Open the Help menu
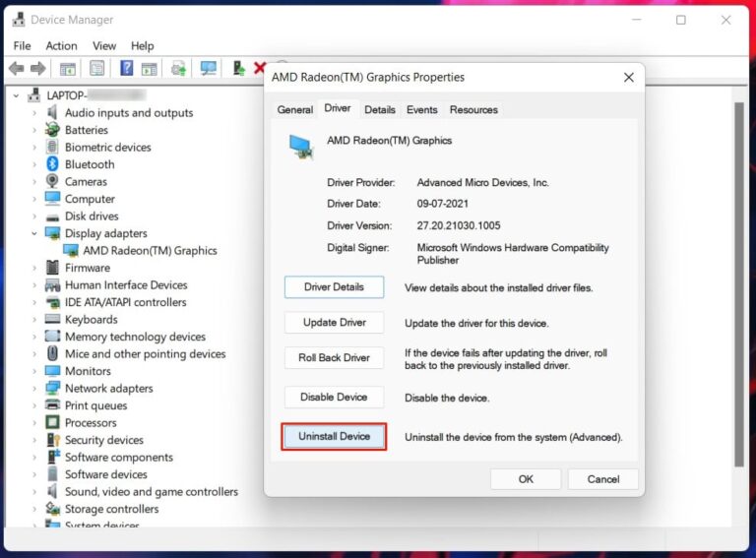Viewport: 756px width, 558px height. coord(142,46)
